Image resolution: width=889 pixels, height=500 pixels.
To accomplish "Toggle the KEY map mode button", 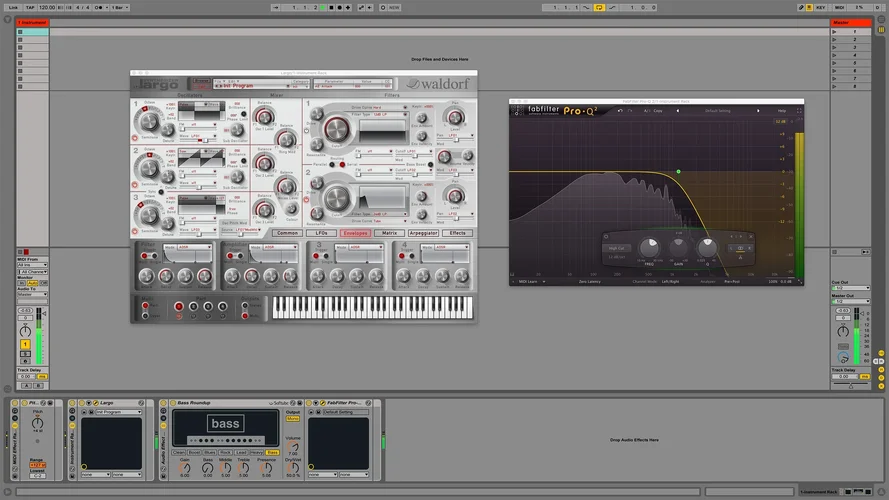I will click(820, 7).
